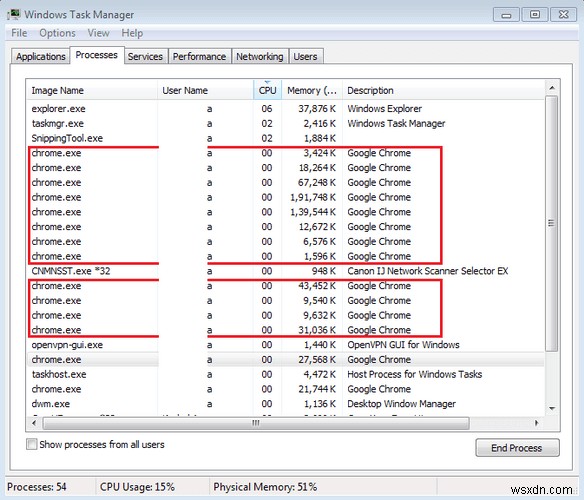The width and height of the screenshot is (584, 500).
Task: Click the 37,876 K memory value
Action: coord(317,109)
